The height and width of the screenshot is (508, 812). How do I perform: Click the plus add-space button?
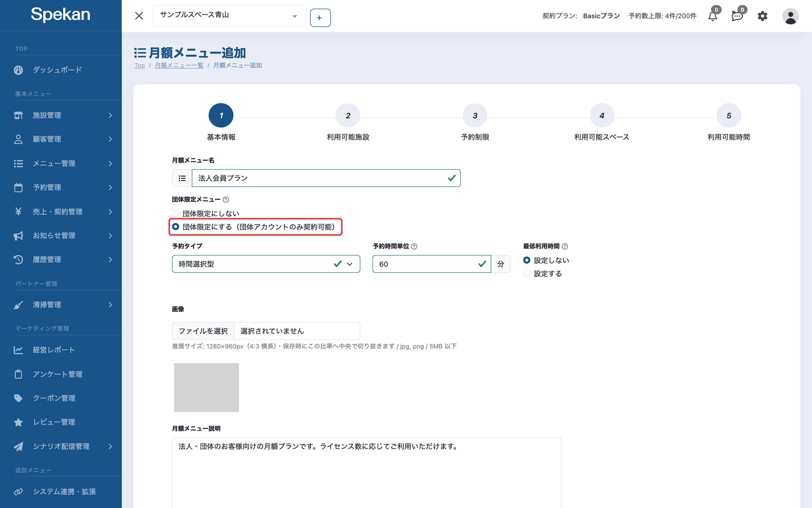click(x=320, y=18)
